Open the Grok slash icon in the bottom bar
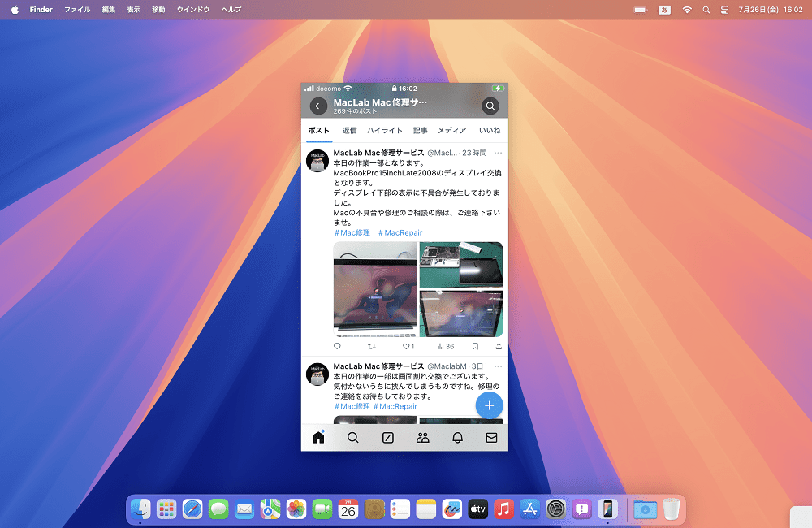The height and width of the screenshot is (528, 812). (388, 437)
